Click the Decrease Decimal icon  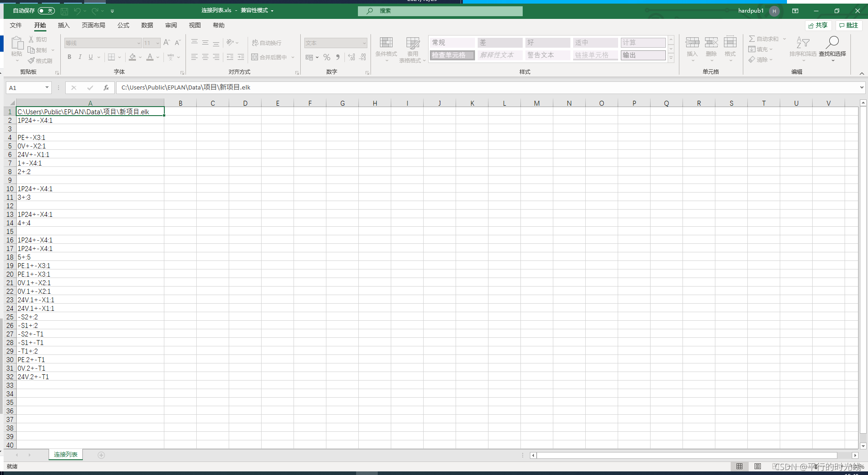pos(363,57)
